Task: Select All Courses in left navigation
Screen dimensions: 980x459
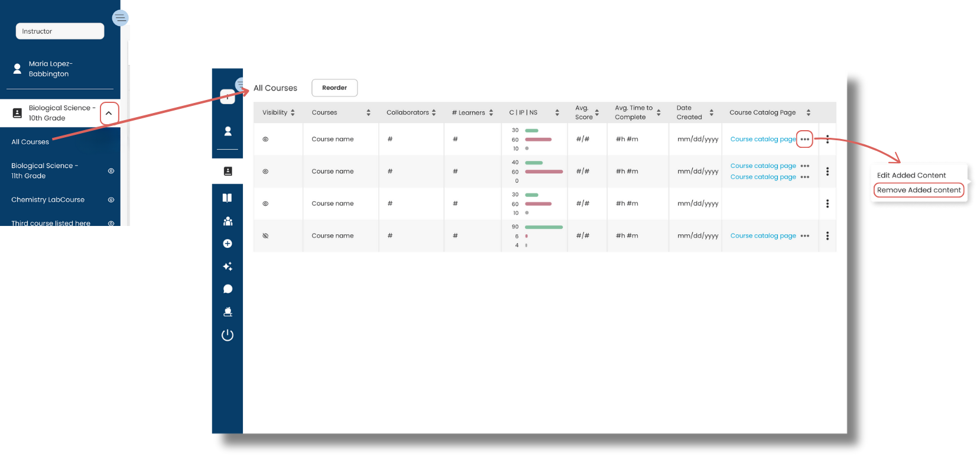Action: point(30,142)
